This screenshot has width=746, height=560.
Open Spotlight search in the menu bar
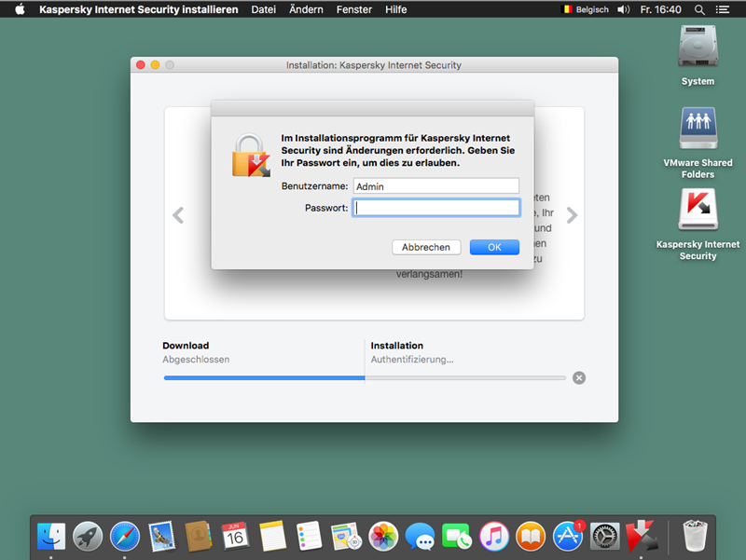tap(699, 9)
